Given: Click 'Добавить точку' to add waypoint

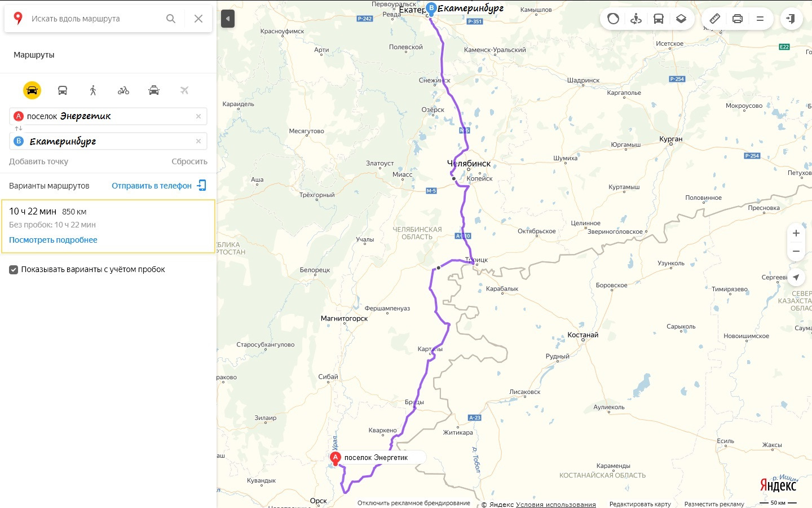Looking at the screenshot, I should click(x=38, y=161).
